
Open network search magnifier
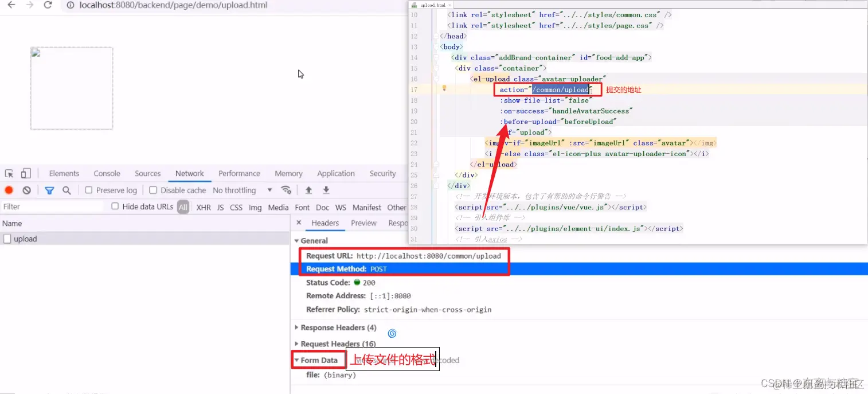point(67,190)
